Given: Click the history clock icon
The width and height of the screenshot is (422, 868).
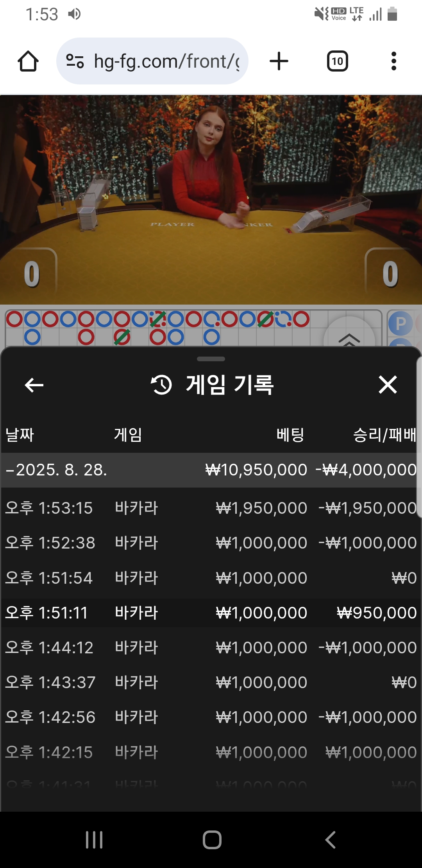Looking at the screenshot, I should click(161, 385).
